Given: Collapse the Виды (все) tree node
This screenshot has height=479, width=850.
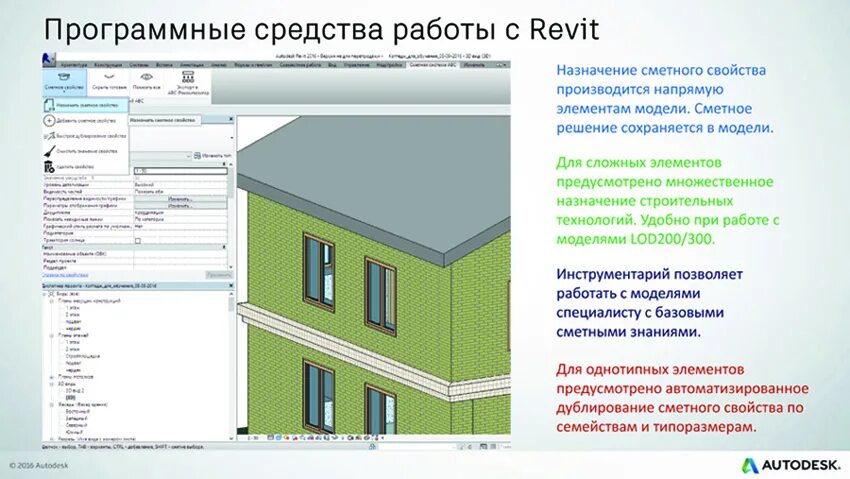Looking at the screenshot, I should point(46,294).
